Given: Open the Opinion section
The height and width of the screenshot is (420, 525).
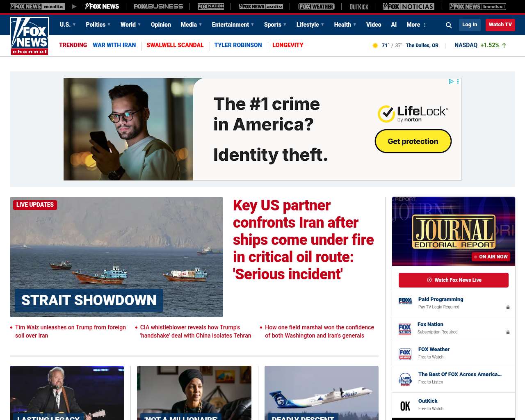Looking at the screenshot, I should pyautogui.click(x=161, y=25).
